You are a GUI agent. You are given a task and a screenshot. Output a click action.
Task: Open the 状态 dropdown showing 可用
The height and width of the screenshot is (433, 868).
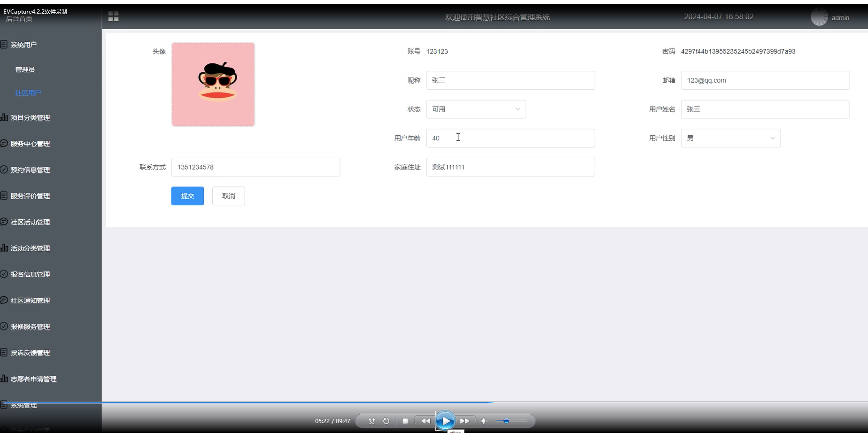pyautogui.click(x=476, y=109)
